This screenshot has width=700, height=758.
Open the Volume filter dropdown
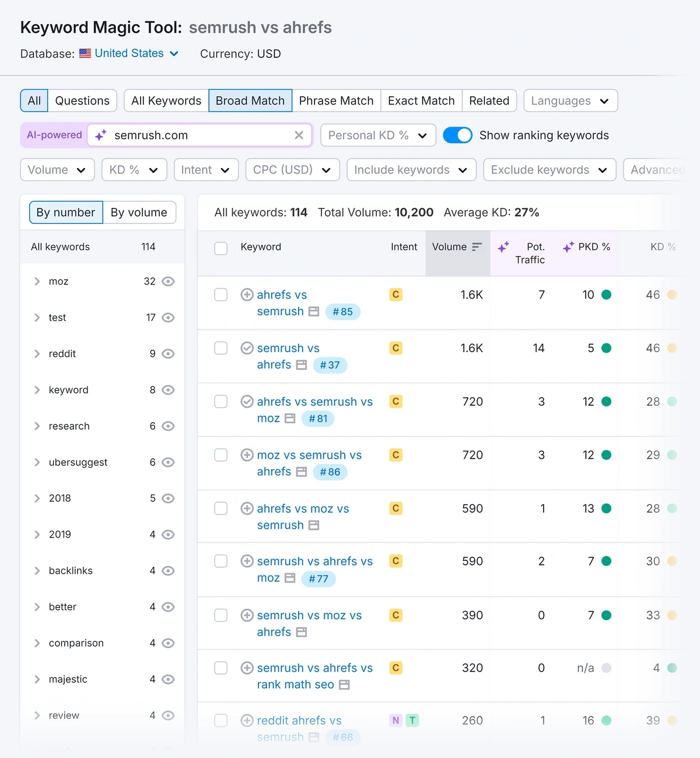tap(57, 170)
